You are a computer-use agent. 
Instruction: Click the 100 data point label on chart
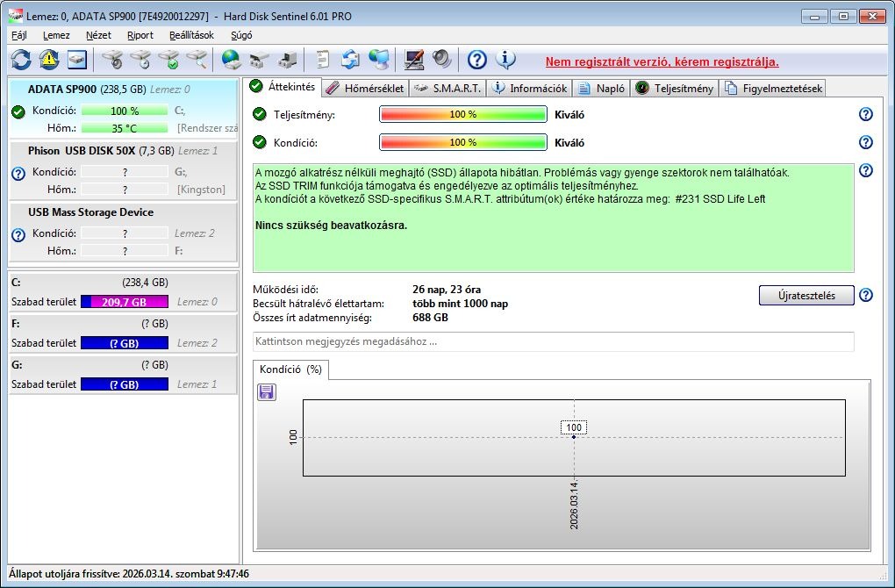pyautogui.click(x=574, y=427)
